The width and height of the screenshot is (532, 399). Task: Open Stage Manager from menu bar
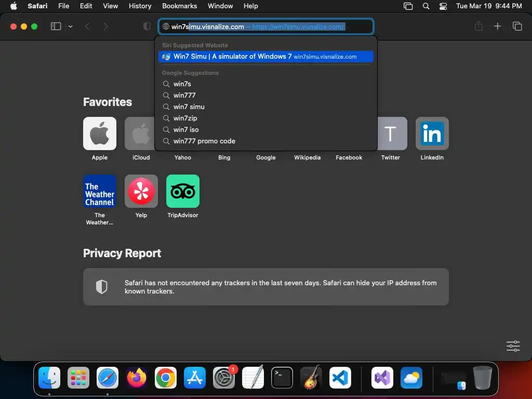point(408,6)
